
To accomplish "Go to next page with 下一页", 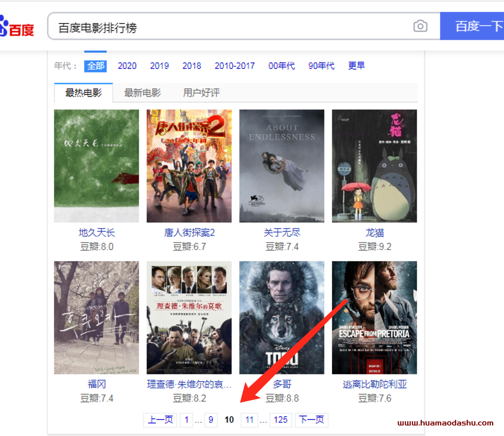I will (312, 420).
